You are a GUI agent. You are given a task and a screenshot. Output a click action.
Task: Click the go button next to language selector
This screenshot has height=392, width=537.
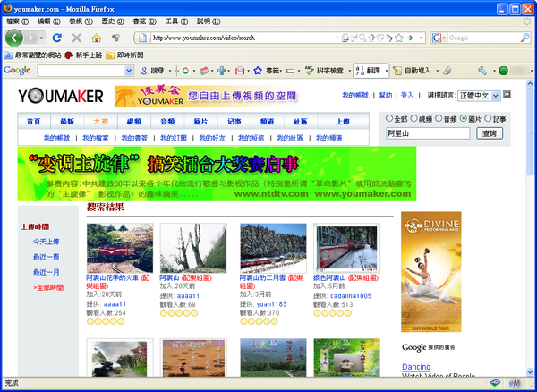(507, 94)
